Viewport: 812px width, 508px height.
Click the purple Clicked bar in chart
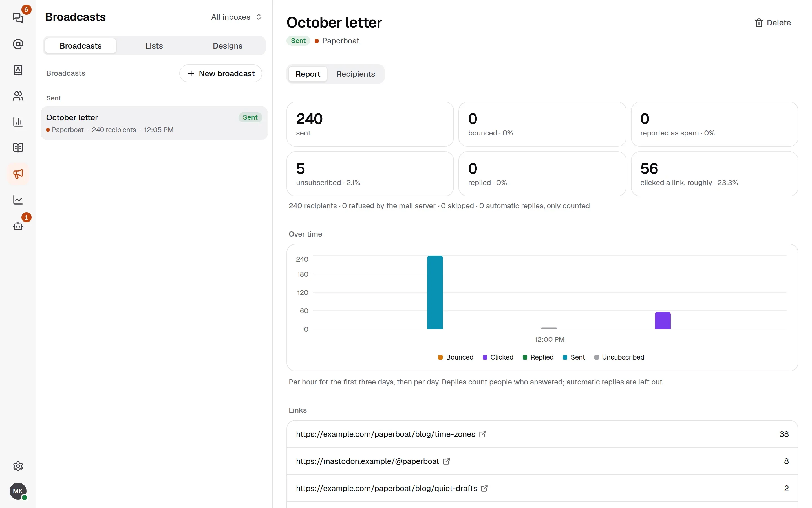[x=663, y=321]
